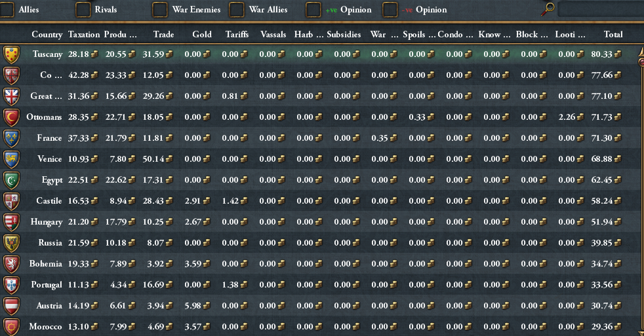Sort by Knowledge sharing column header
Screen dimensions: 644x336
(494, 35)
